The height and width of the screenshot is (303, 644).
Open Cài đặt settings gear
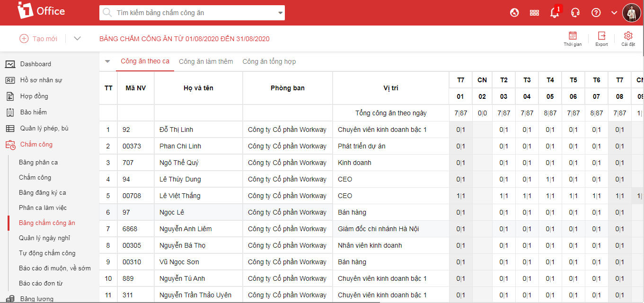click(x=628, y=38)
